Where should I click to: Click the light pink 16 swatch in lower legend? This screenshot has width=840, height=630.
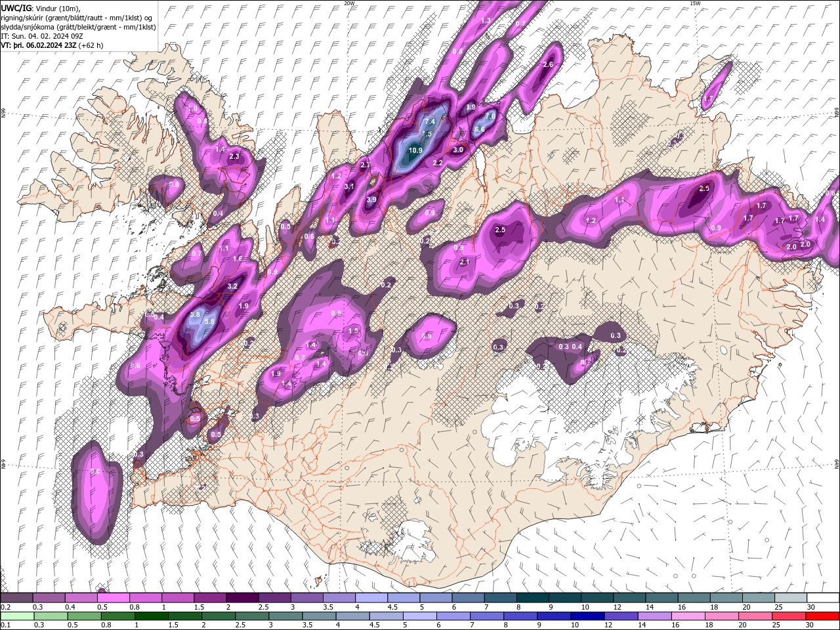click(x=688, y=616)
